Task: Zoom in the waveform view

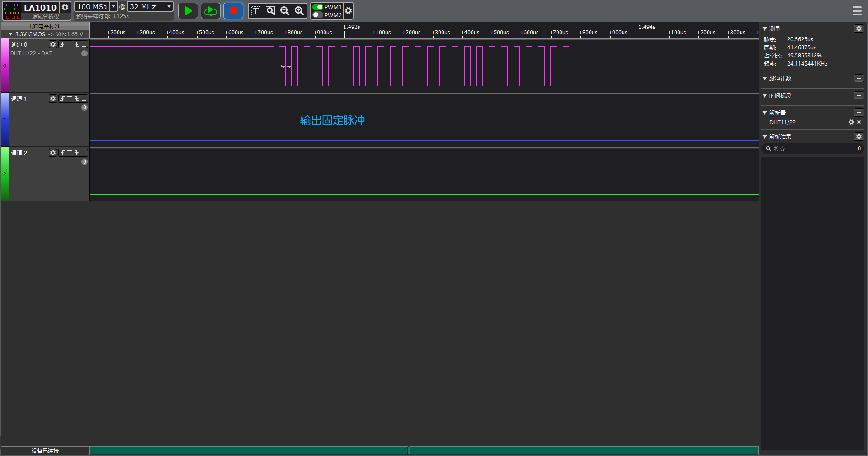Action: pyautogui.click(x=299, y=11)
